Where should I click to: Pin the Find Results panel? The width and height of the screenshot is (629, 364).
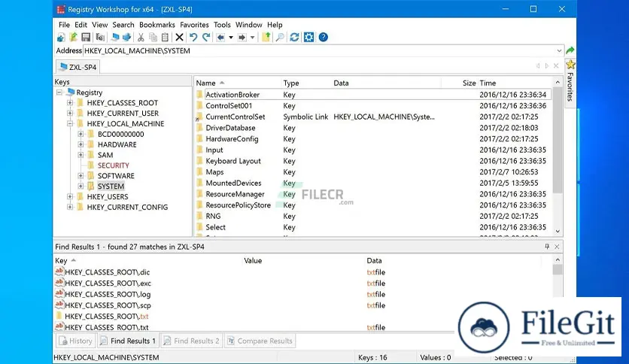547,247
